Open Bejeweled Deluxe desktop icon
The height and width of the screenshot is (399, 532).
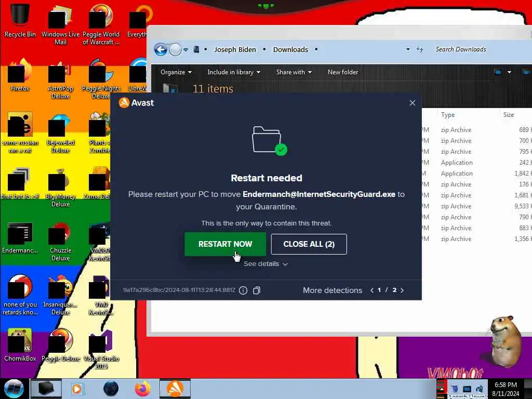(x=60, y=133)
